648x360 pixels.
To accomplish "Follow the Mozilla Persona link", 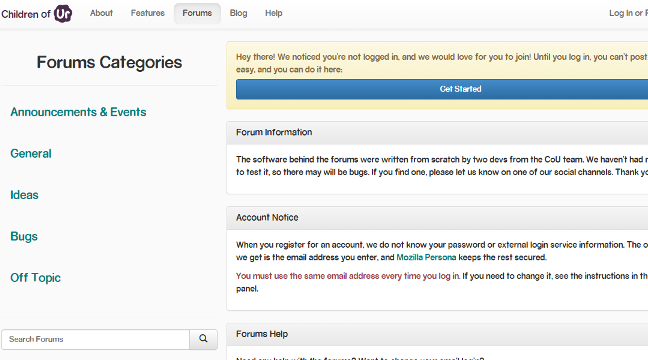I will 426,257.
